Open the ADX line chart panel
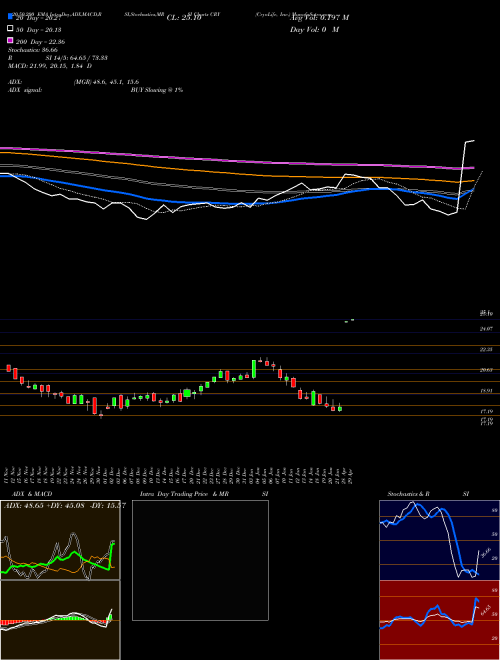This screenshot has width=500, height=660. [x=60, y=540]
